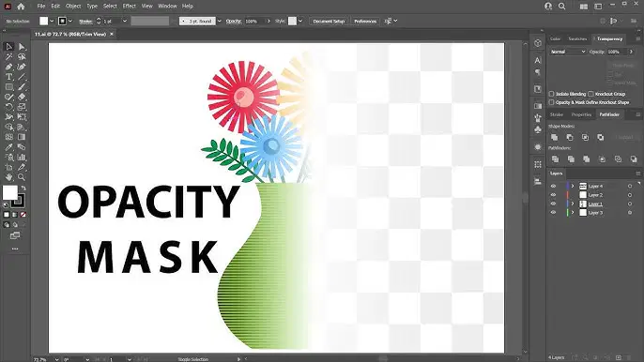Select the Selection tool arrow

8,46
